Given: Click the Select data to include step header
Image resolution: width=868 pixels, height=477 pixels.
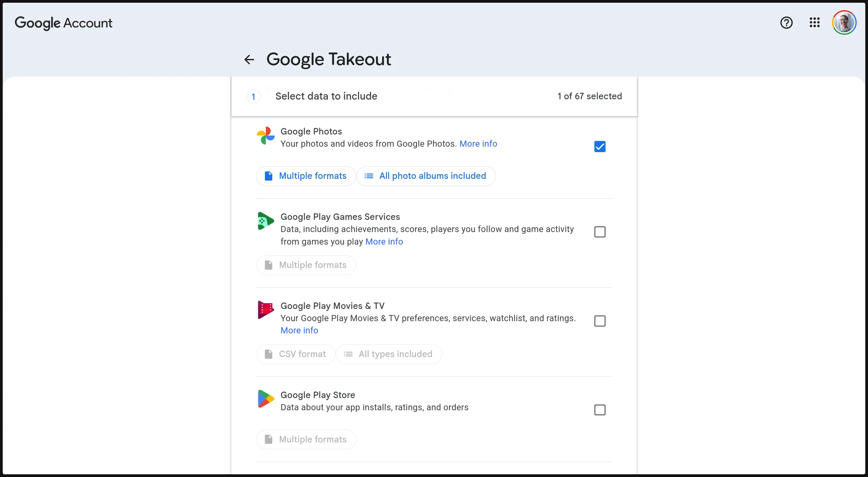Looking at the screenshot, I should (x=434, y=97).
